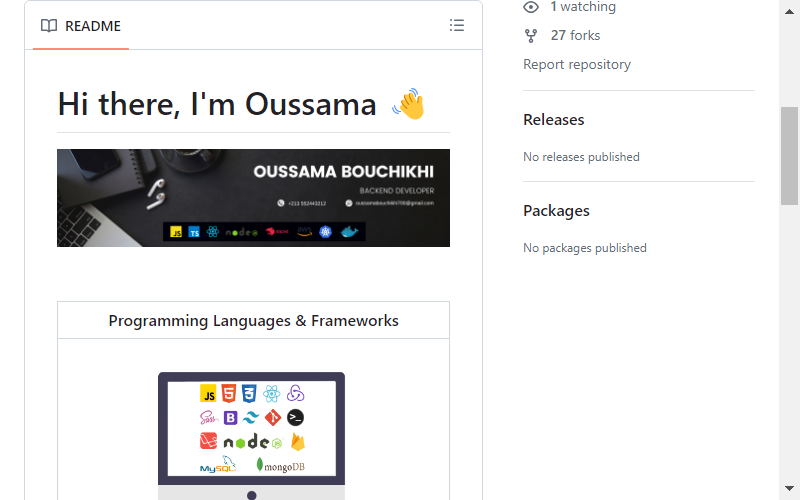Click the JS icon in the banner

[176, 232]
